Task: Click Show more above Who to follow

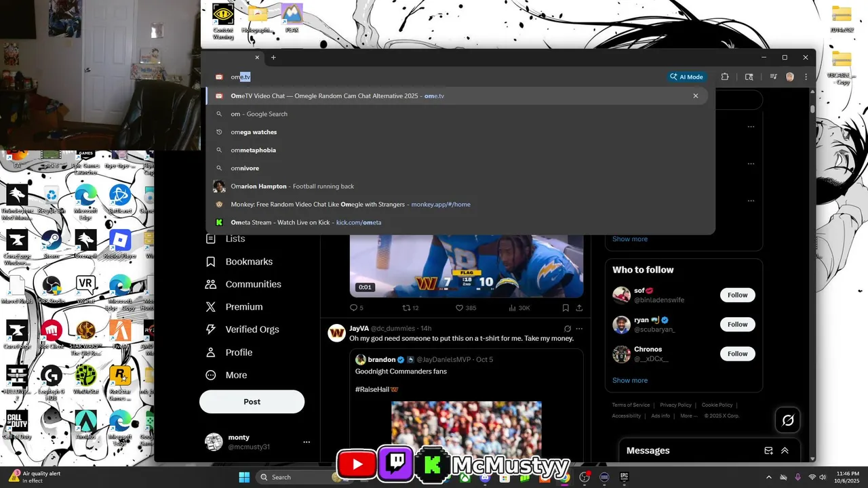Action: (x=630, y=239)
